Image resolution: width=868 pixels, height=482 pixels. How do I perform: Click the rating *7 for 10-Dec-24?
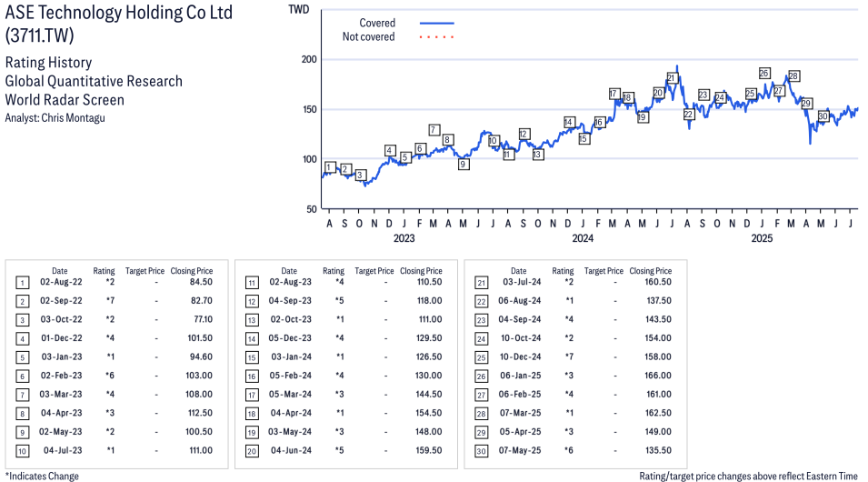[x=569, y=356]
